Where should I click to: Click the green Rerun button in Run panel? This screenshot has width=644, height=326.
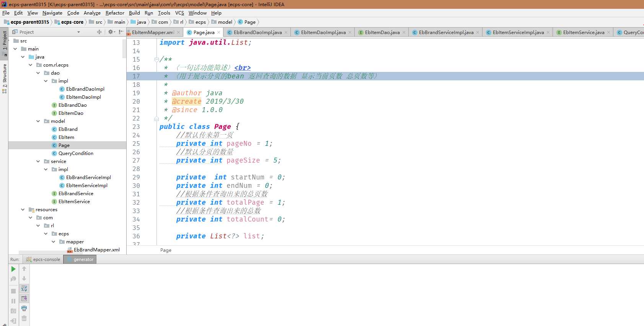pyautogui.click(x=13, y=269)
